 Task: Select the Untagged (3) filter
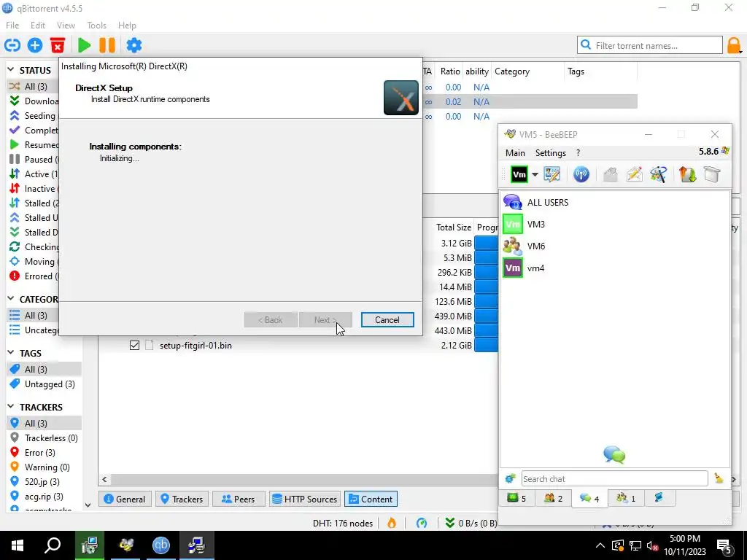[44, 384]
